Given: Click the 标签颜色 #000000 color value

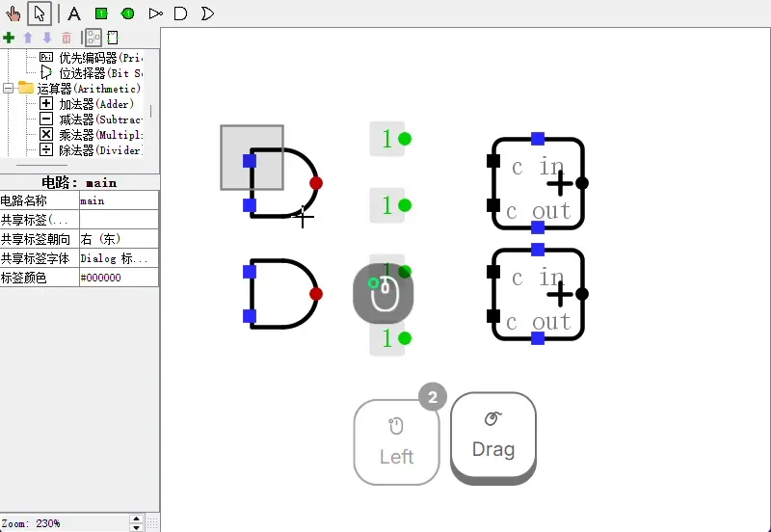Looking at the screenshot, I should pos(119,278).
